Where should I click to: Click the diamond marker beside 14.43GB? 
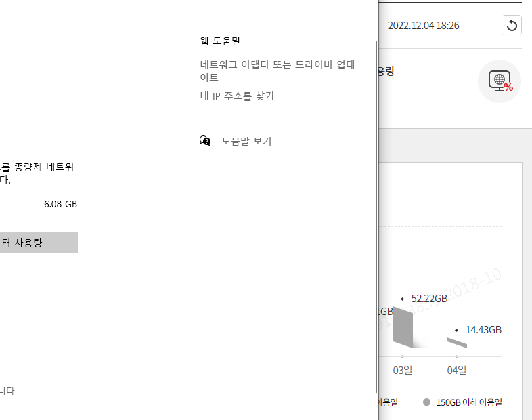(x=457, y=331)
